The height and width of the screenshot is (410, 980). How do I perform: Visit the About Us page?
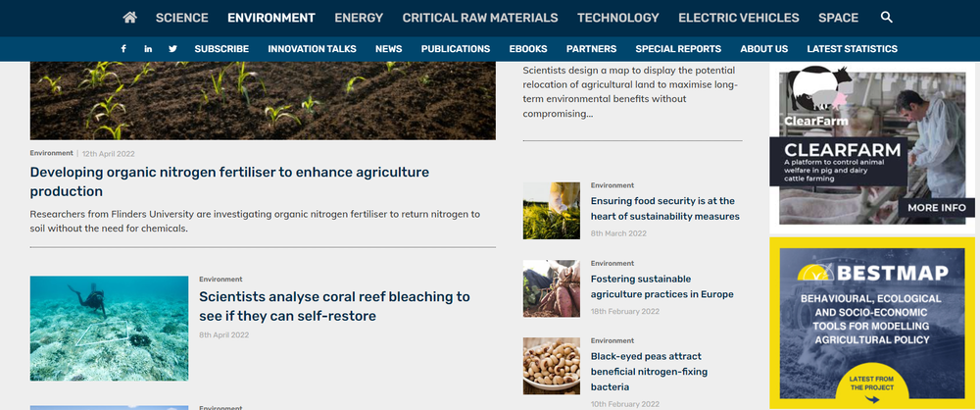tap(763, 49)
